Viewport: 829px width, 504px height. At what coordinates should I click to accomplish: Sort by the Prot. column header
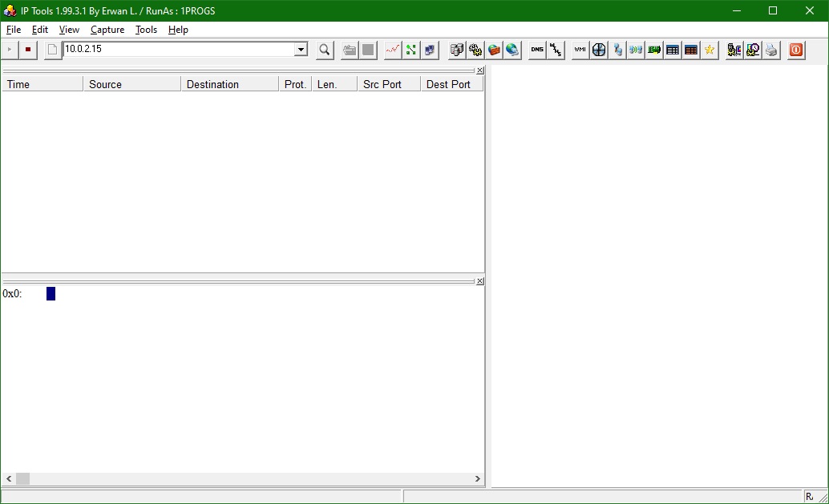click(295, 84)
